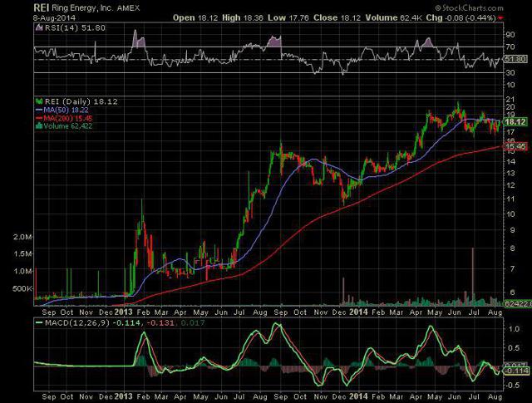Select the MACD(12,26,9) legend label

(77, 322)
